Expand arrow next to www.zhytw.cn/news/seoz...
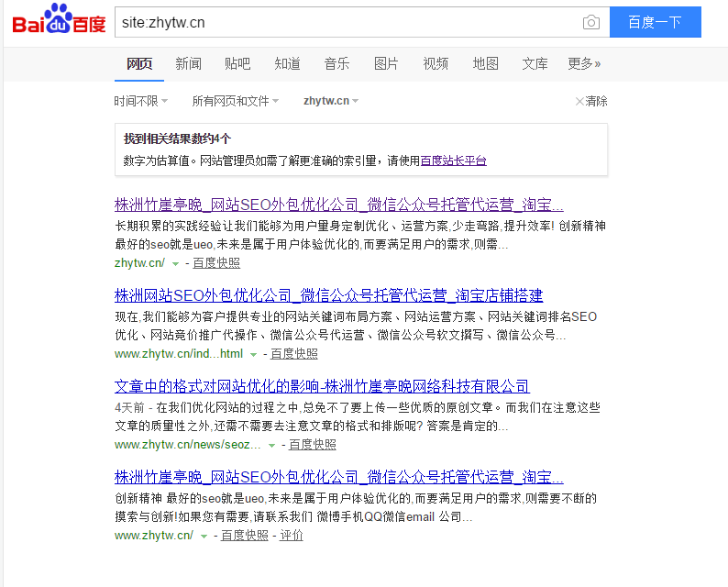The height and width of the screenshot is (587, 728). point(271,446)
